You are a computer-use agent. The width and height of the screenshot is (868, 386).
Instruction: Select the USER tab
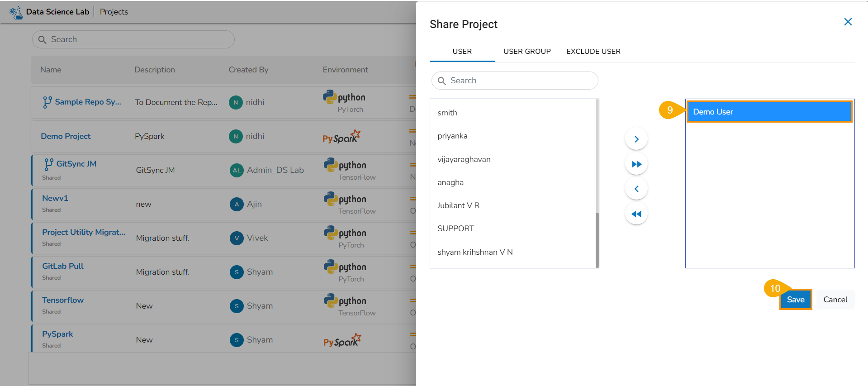point(462,52)
